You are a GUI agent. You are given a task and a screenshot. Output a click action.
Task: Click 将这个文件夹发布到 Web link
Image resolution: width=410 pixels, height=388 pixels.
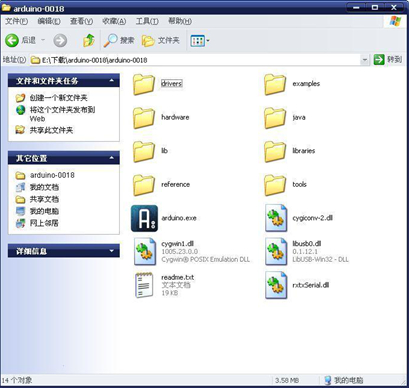coord(62,114)
